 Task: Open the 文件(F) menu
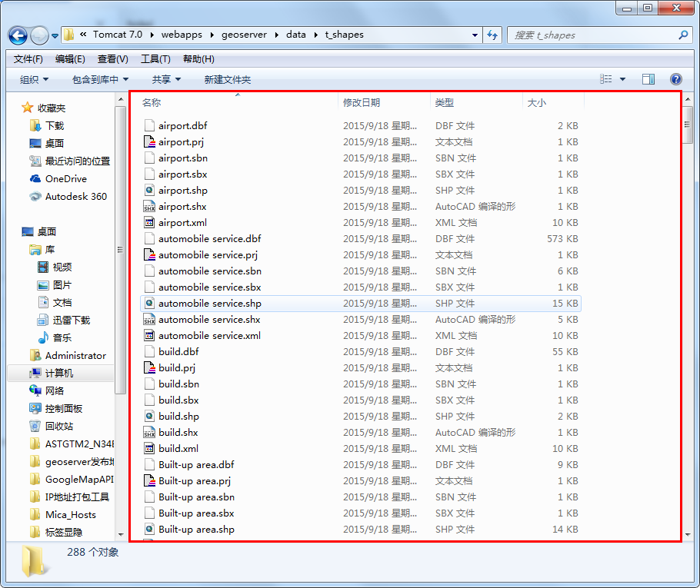(28, 59)
